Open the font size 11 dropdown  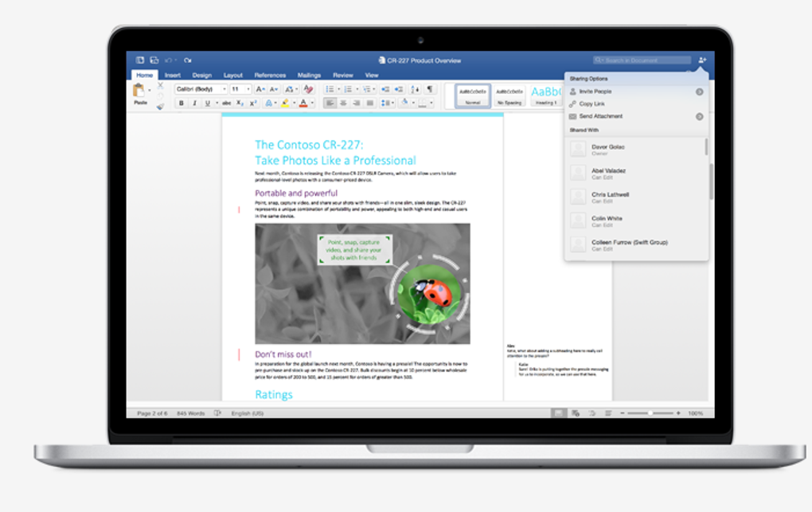(240, 89)
